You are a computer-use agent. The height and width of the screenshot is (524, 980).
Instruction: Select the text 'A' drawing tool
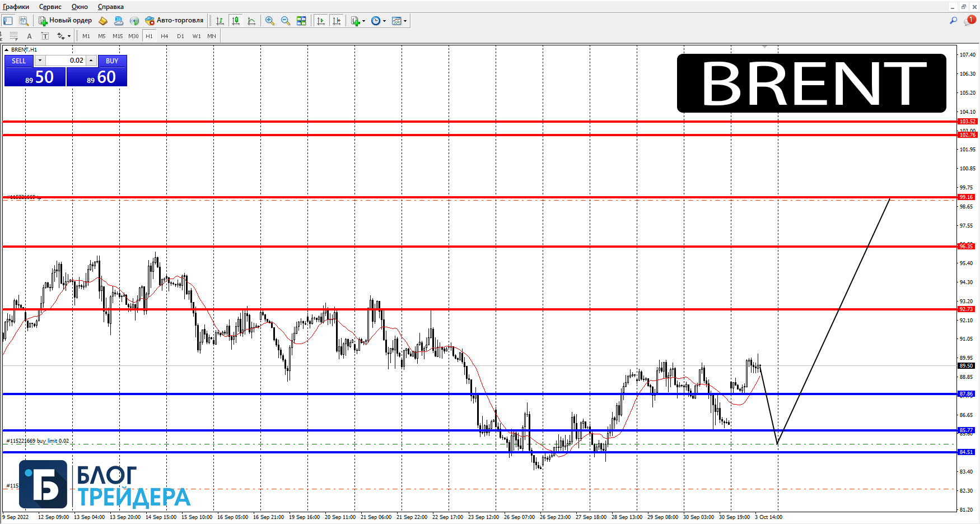[x=30, y=36]
